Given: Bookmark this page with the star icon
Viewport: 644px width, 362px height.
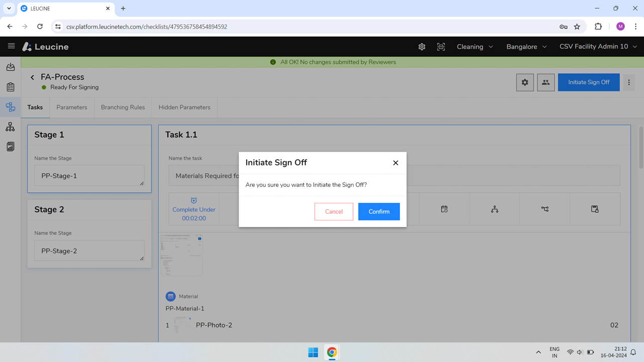Looking at the screenshot, I should pyautogui.click(x=577, y=27).
